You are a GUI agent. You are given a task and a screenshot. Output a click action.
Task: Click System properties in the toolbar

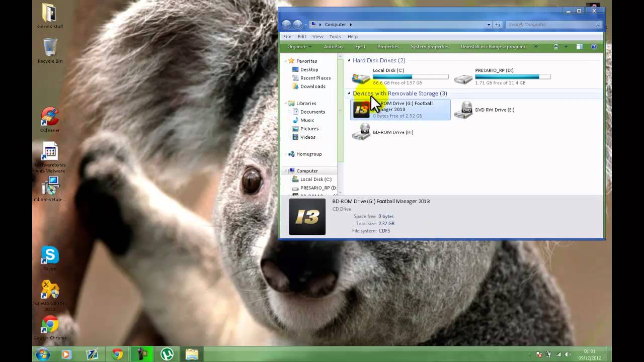[430, 47]
